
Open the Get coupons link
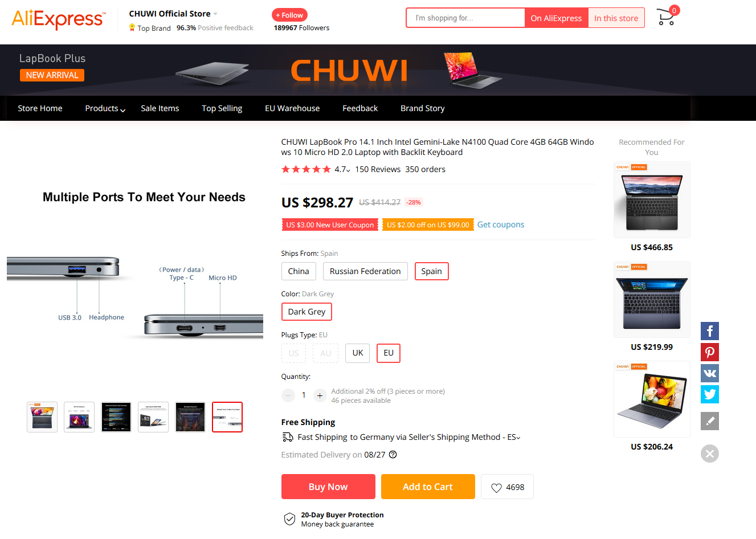[x=501, y=224]
